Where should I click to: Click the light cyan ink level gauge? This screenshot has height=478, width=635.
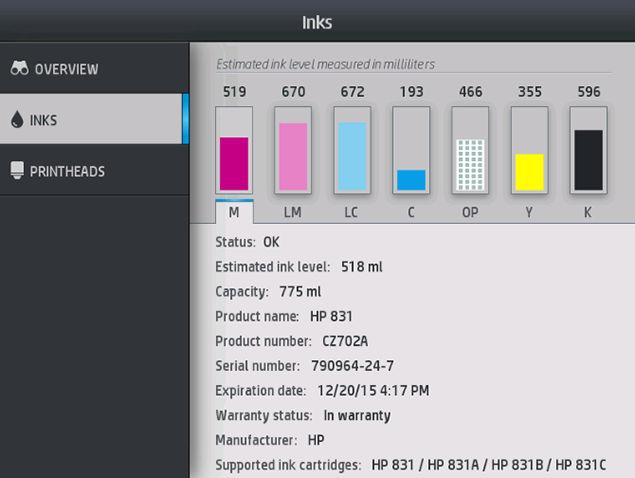352,150
